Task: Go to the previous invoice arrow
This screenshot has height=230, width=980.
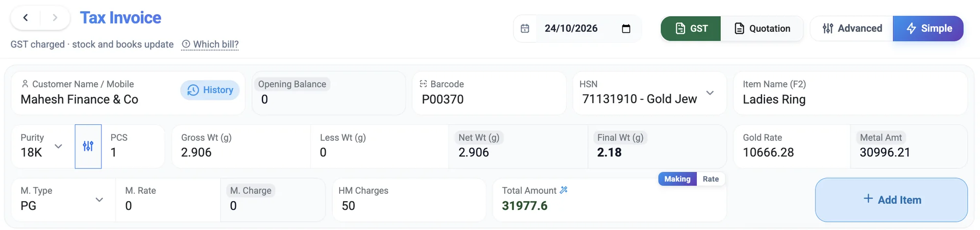Action: [25, 18]
